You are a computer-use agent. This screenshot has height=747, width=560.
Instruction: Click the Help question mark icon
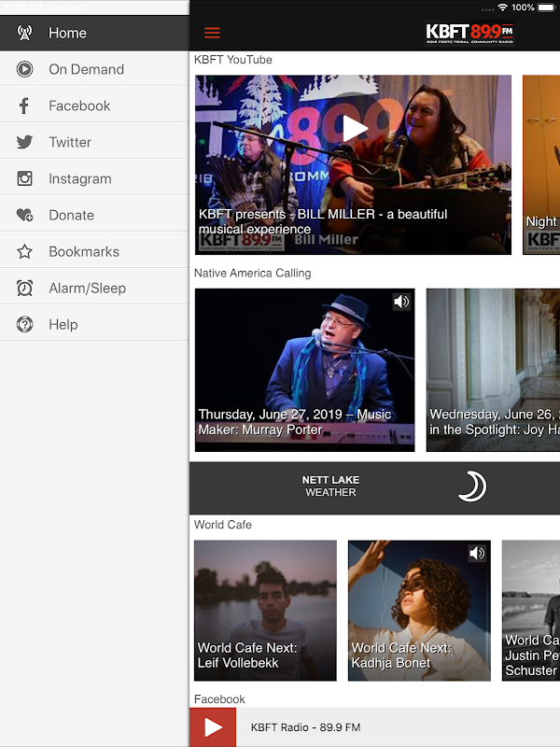pyautogui.click(x=25, y=324)
